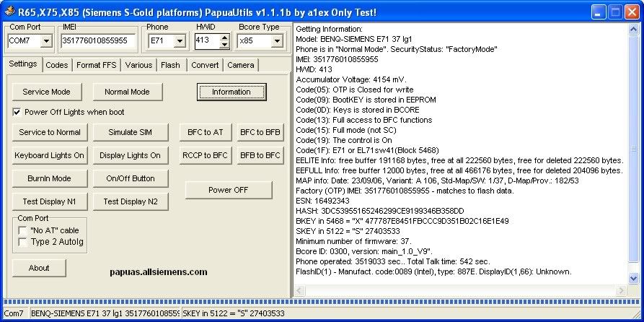Viewport: 644px width, 322px height.
Task: Click the PapuaUtils title bar app icon
Action: (10, 12)
